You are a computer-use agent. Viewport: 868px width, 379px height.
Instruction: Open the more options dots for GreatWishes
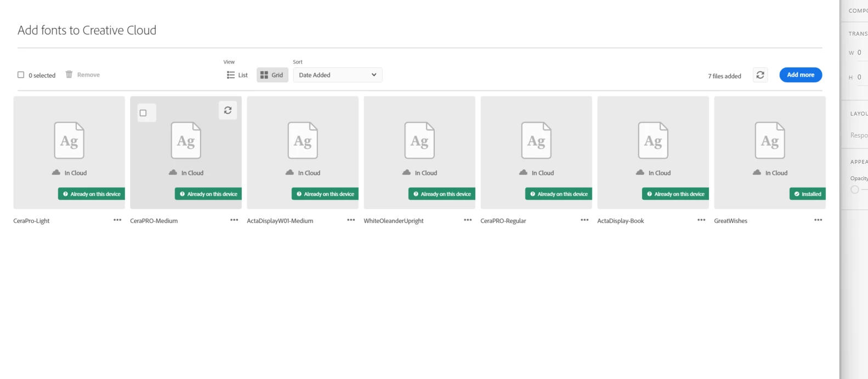pos(818,220)
